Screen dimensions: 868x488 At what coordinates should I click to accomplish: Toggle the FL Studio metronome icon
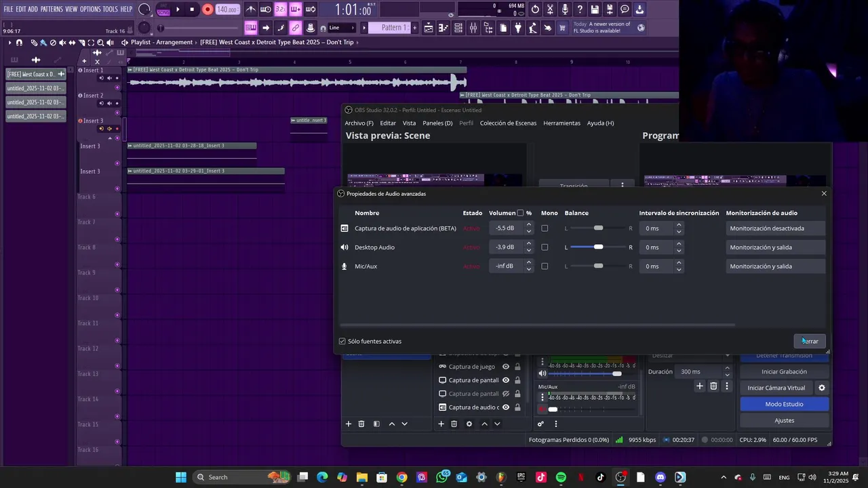(251, 9)
